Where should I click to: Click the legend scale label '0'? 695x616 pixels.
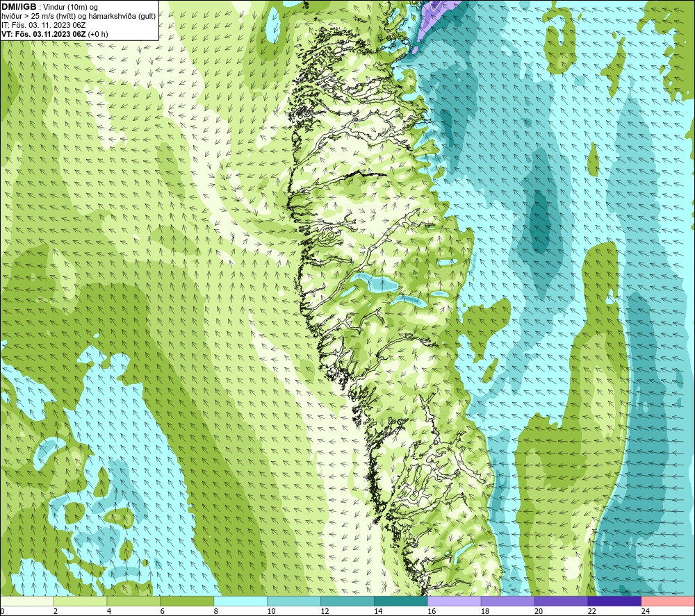point(3,611)
